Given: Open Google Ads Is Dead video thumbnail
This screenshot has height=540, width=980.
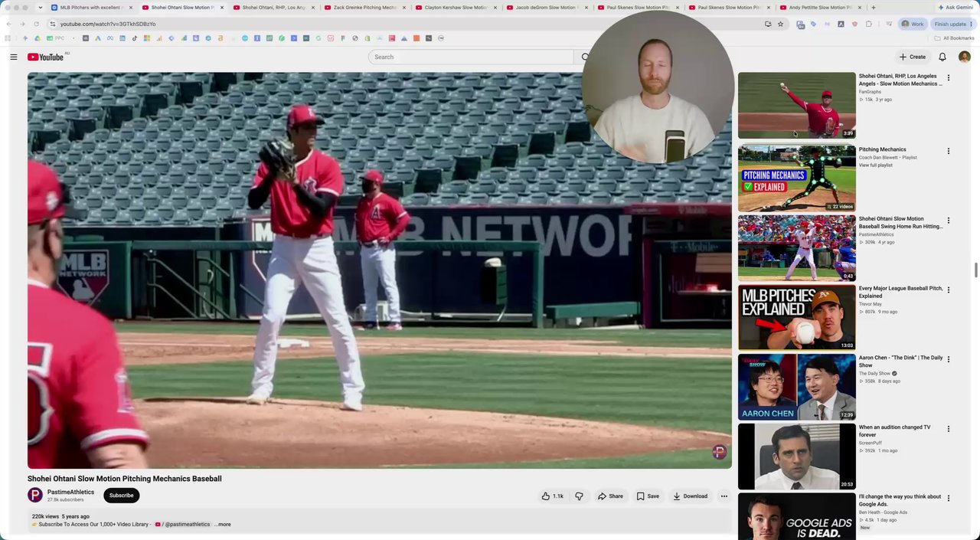Looking at the screenshot, I should click(x=796, y=516).
